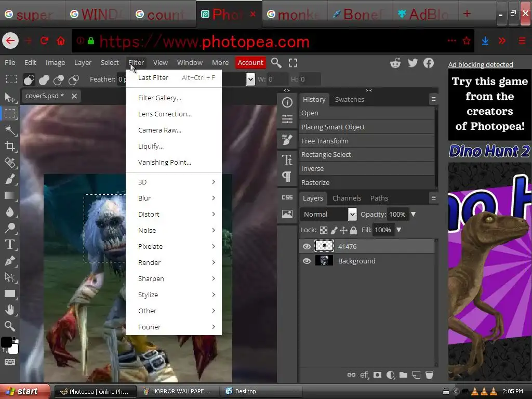Toggle lock all padlock icon
This screenshot has height=399, width=532.
click(353, 230)
